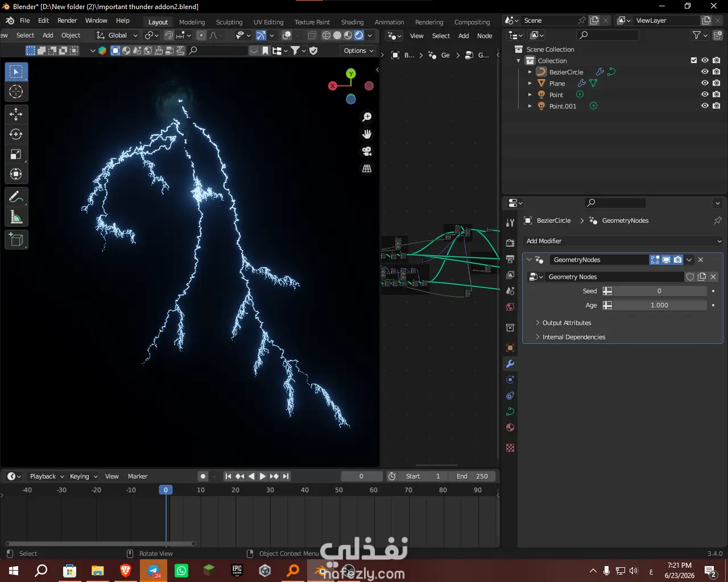This screenshot has height=582, width=728.
Task: Uncheck the Collection exclude checkbox
Action: tap(694, 60)
